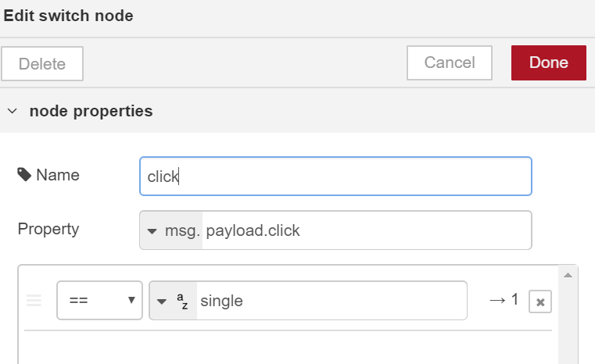Click the payload.click property text field
Screen dimensions: 595x364
pos(367,230)
